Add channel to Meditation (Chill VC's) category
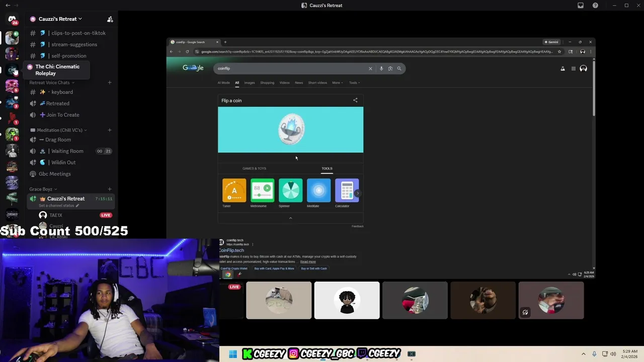644x362 pixels. (110, 130)
